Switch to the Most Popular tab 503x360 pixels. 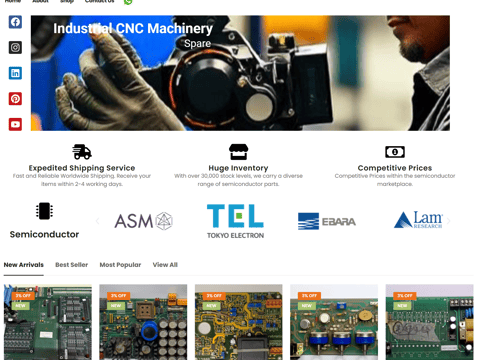pyautogui.click(x=120, y=265)
